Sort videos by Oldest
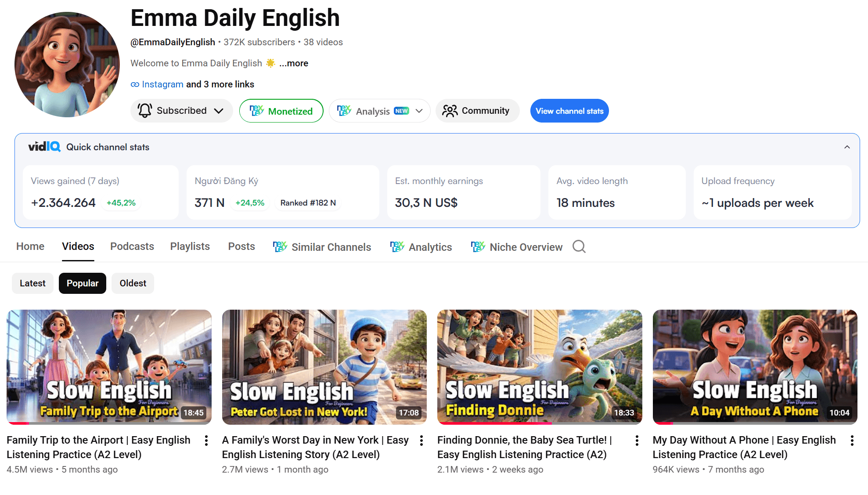 coord(133,283)
